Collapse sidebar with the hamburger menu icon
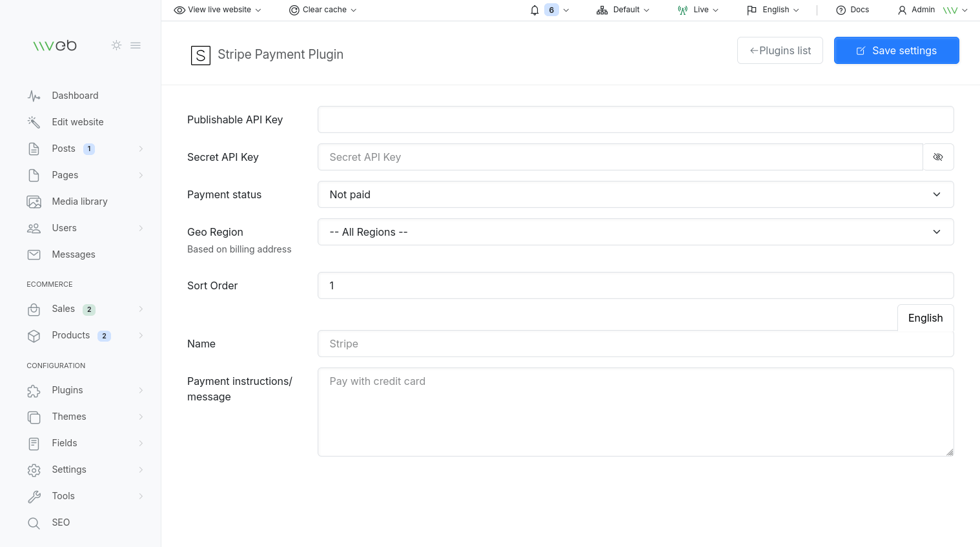980x547 pixels. pos(136,45)
